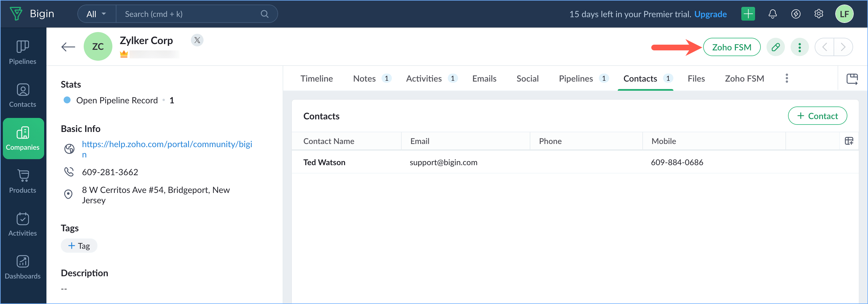The height and width of the screenshot is (304, 868).
Task: Open the lightning bolt quick actions icon
Action: click(796, 14)
